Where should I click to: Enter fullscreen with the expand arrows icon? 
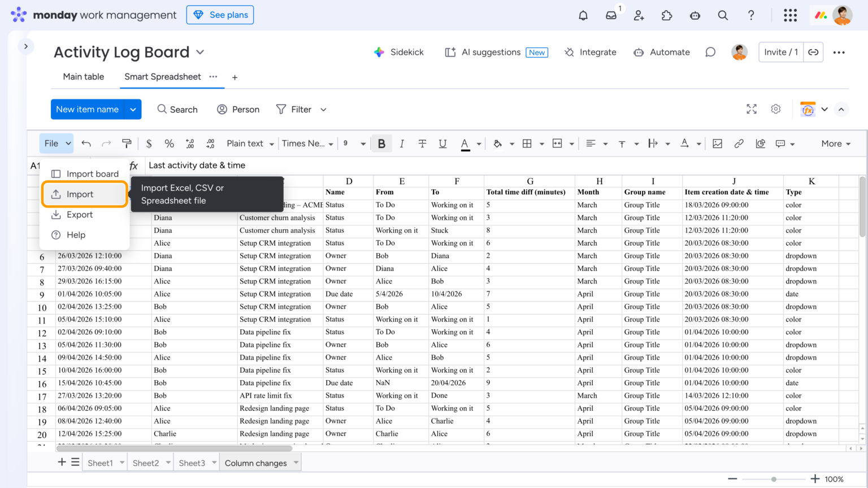tap(752, 109)
